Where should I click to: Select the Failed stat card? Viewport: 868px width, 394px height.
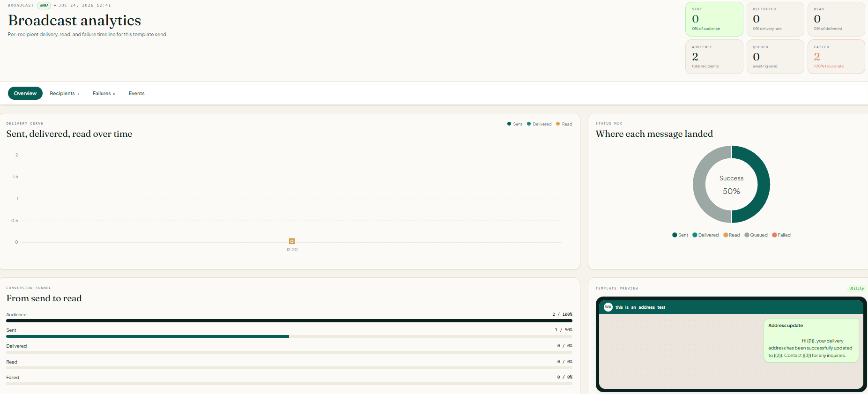(x=836, y=57)
